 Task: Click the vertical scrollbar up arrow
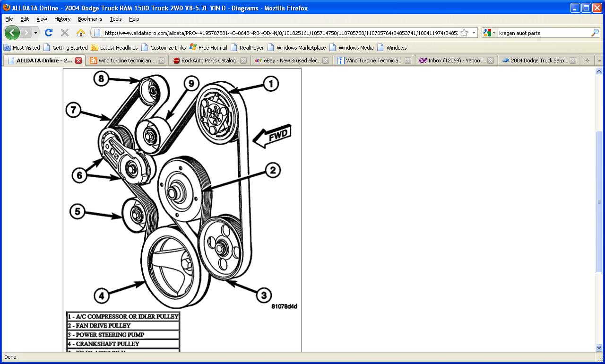point(599,71)
